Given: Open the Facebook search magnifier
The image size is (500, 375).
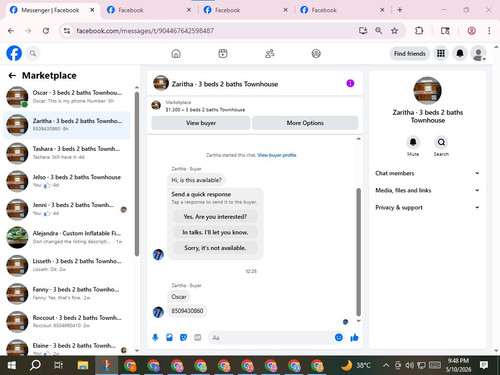Looking at the screenshot, I should (x=33, y=53).
